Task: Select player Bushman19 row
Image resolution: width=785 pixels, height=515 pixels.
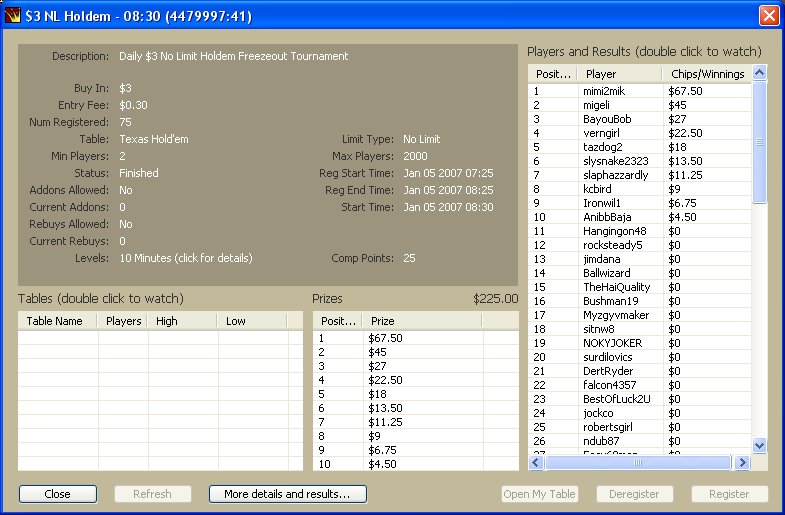Action: tap(640, 301)
